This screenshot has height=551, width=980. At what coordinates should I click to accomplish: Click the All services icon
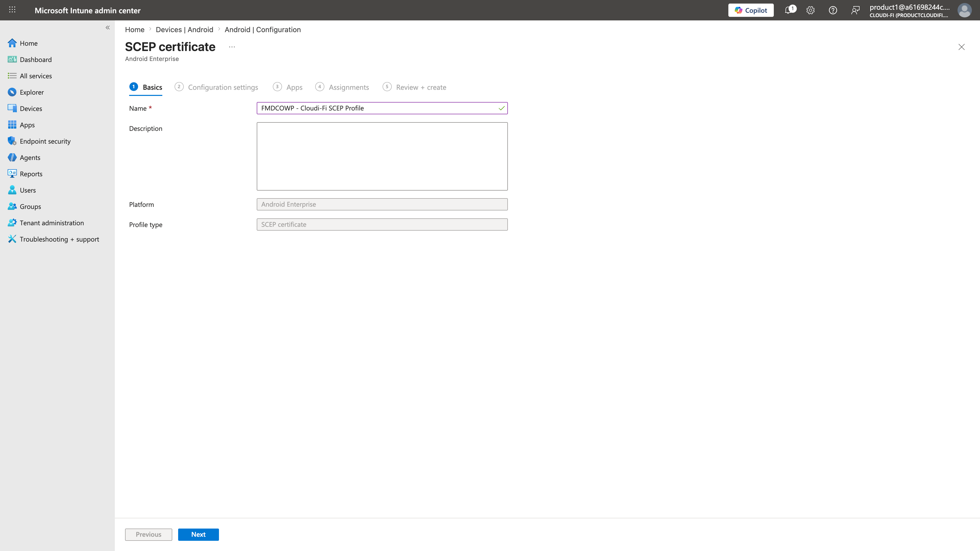point(12,76)
